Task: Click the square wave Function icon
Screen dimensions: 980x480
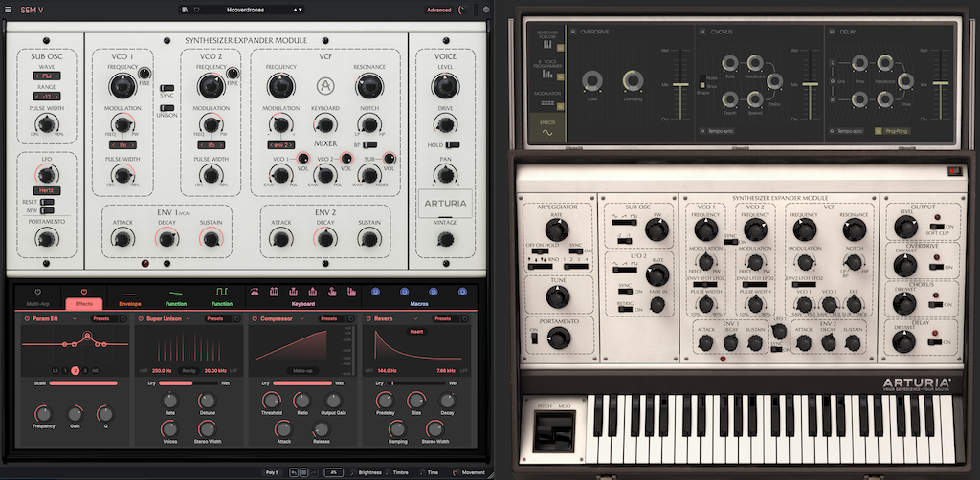Action: click(x=222, y=292)
